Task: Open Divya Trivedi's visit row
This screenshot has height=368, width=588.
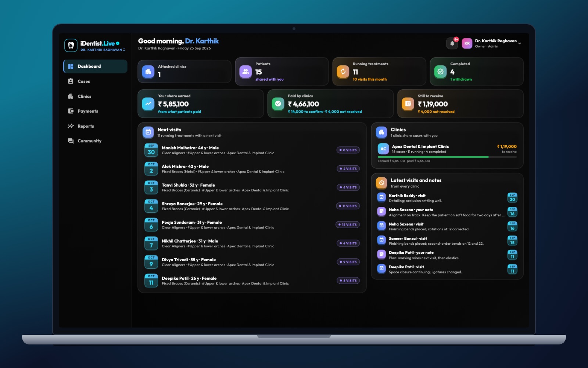Action: 252,262
